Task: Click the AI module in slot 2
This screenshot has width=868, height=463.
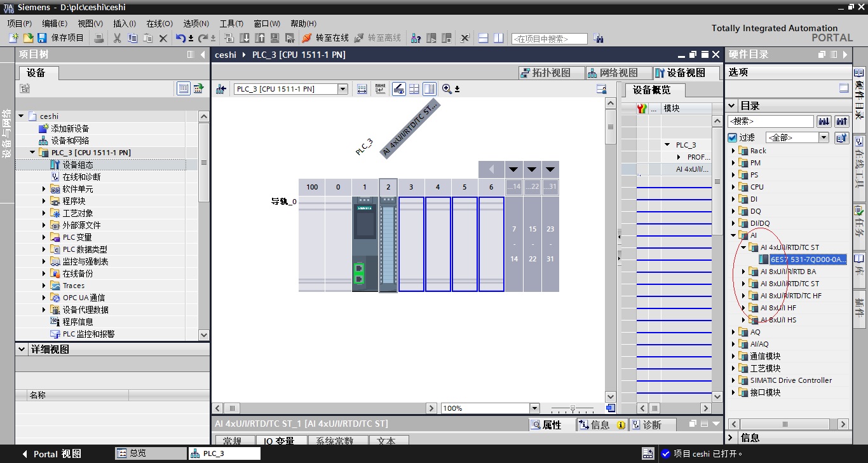Action: (x=388, y=244)
